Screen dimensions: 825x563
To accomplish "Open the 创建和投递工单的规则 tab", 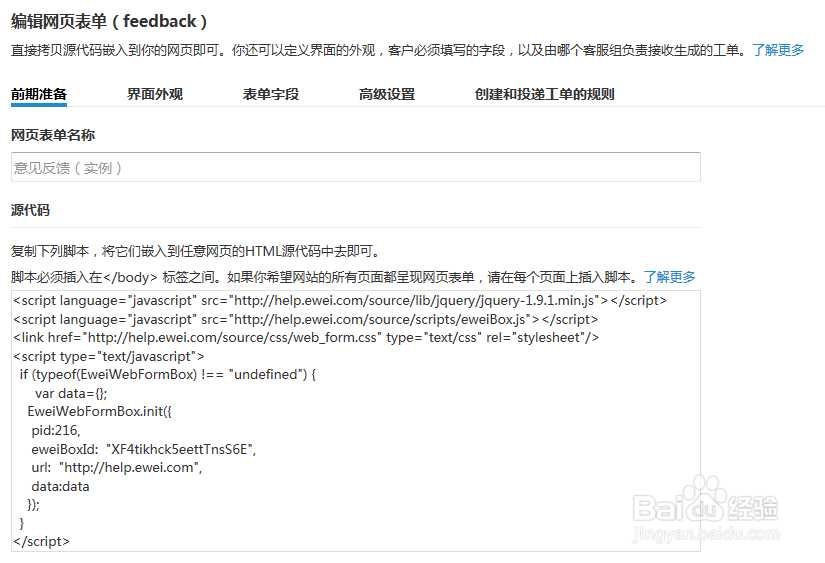I will point(545,94).
